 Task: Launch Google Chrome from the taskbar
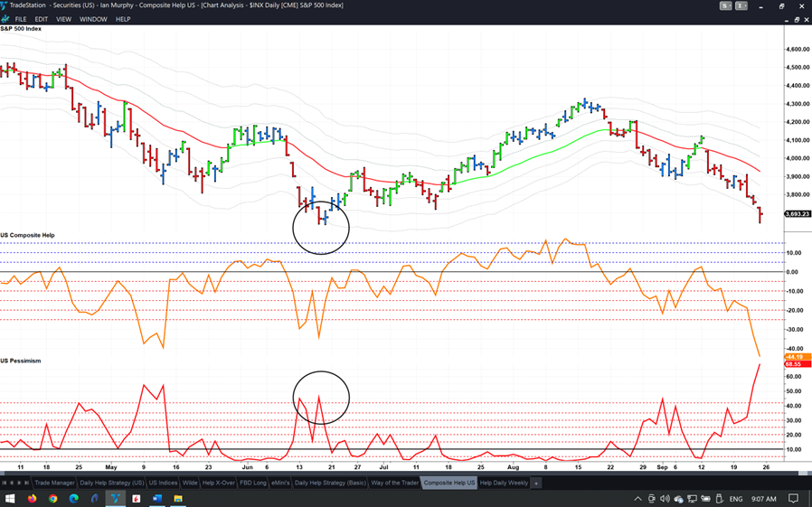click(x=53, y=499)
